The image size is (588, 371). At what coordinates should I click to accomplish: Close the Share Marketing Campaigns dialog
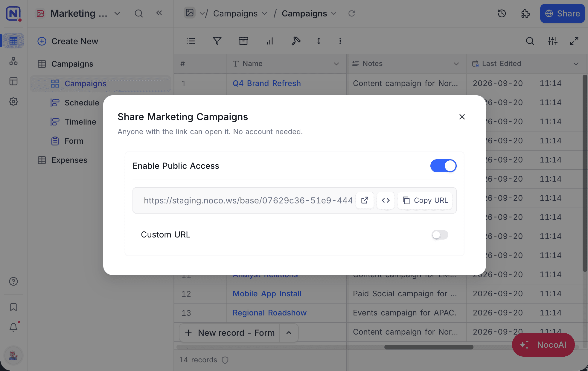pos(462,117)
